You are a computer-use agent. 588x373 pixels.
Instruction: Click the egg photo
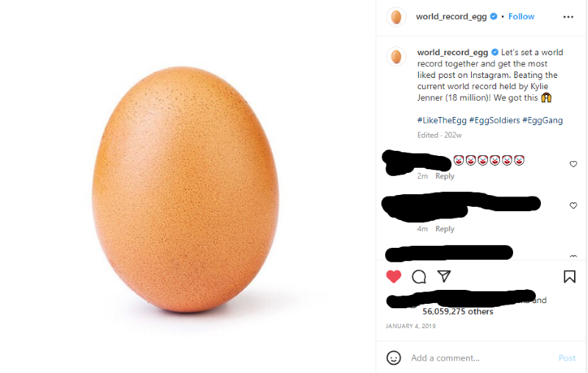coord(186,190)
